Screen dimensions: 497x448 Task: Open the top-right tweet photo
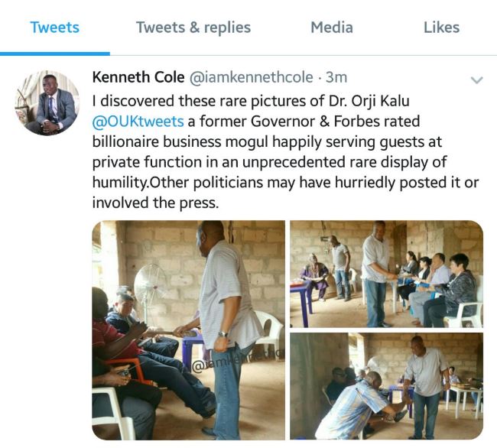[x=386, y=274]
